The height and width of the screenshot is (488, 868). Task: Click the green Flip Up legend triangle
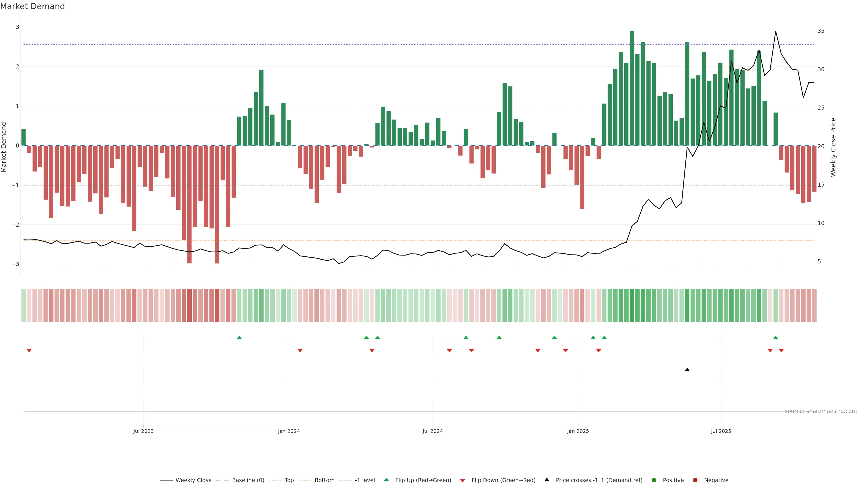[x=387, y=480]
